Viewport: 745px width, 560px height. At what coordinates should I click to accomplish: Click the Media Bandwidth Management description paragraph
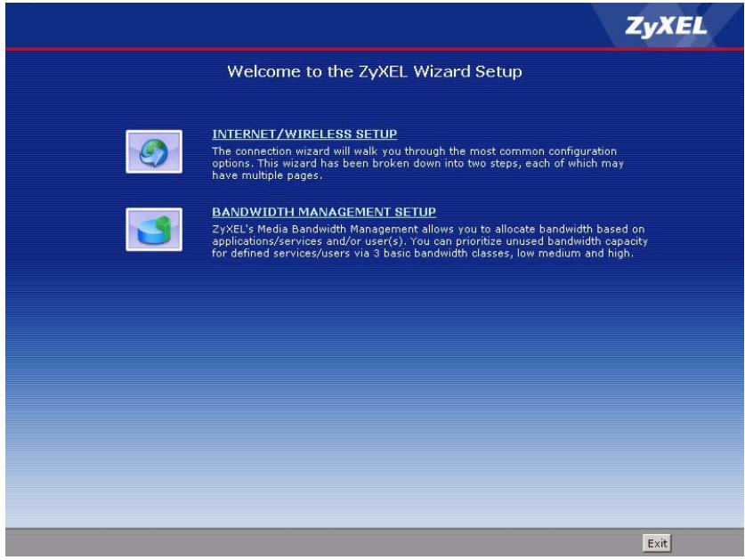click(x=430, y=241)
